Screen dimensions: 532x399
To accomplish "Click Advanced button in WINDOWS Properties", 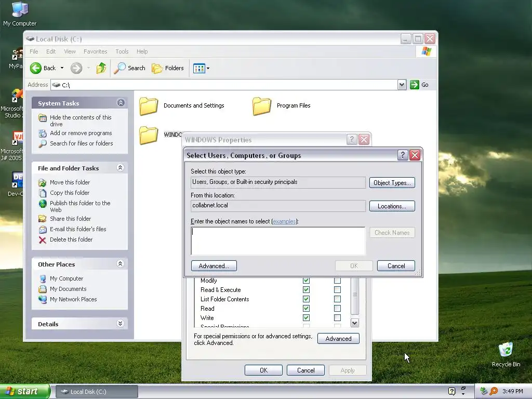I will pyautogui.click(x=338, y=339).
